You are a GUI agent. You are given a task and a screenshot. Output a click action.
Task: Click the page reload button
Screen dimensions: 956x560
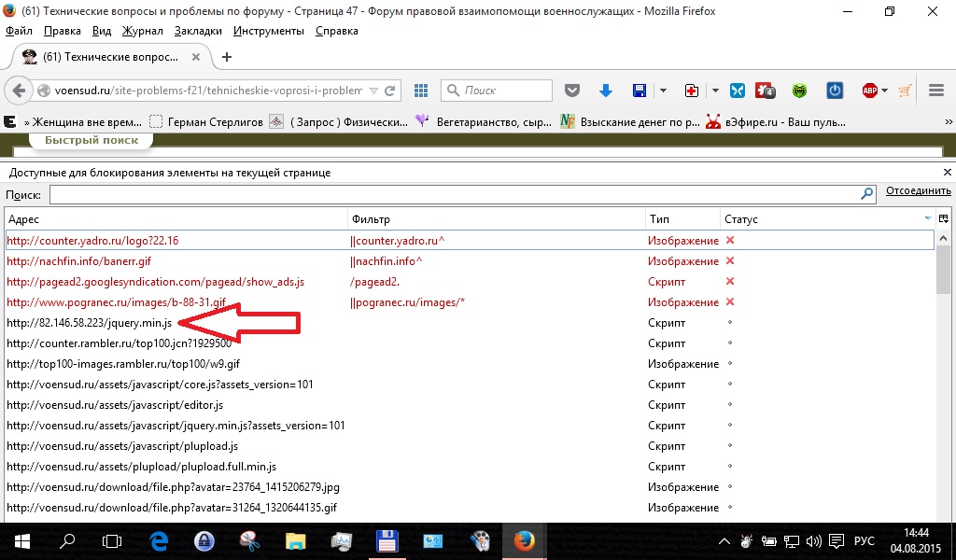click(x=391, y=91)
